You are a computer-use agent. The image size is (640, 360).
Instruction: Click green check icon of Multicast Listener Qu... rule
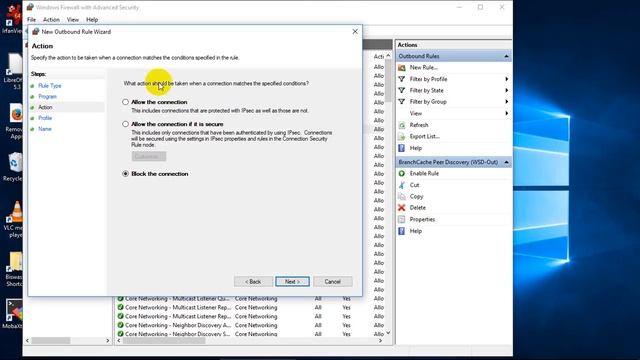click(120, 298)
